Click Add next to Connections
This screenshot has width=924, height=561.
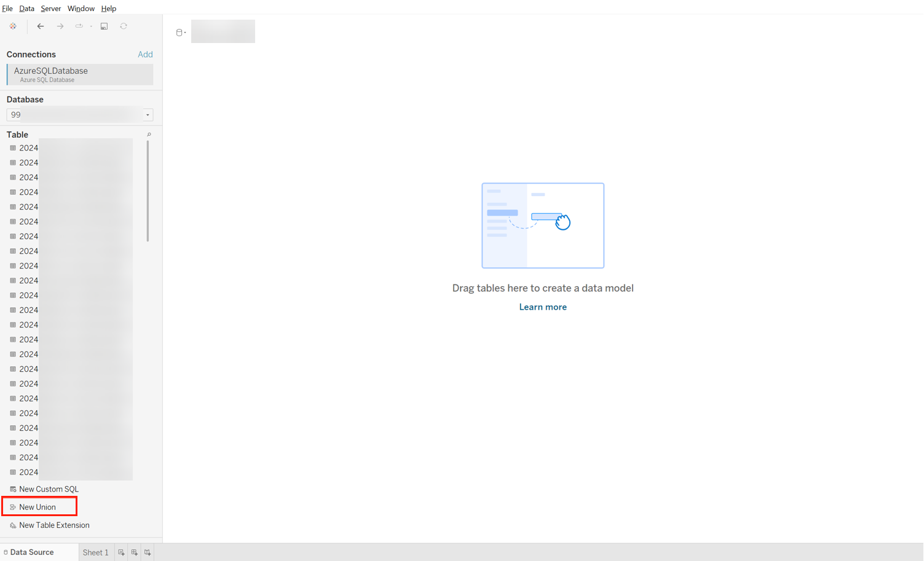pos(145,55)
